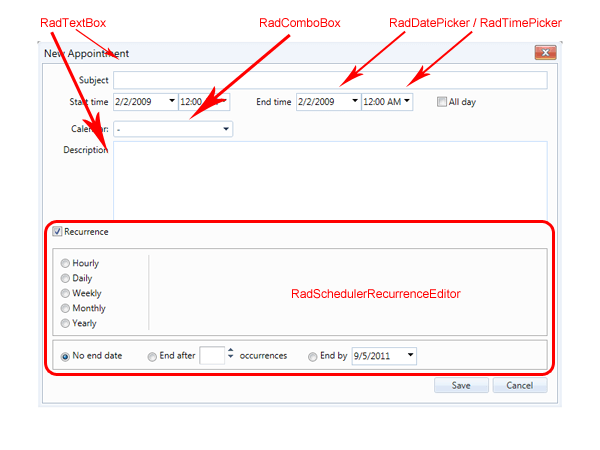This screenshot has width=600, height=450.
Task: Expand the End time 12:00 AM time picker
Action: [x=407, y=101]
